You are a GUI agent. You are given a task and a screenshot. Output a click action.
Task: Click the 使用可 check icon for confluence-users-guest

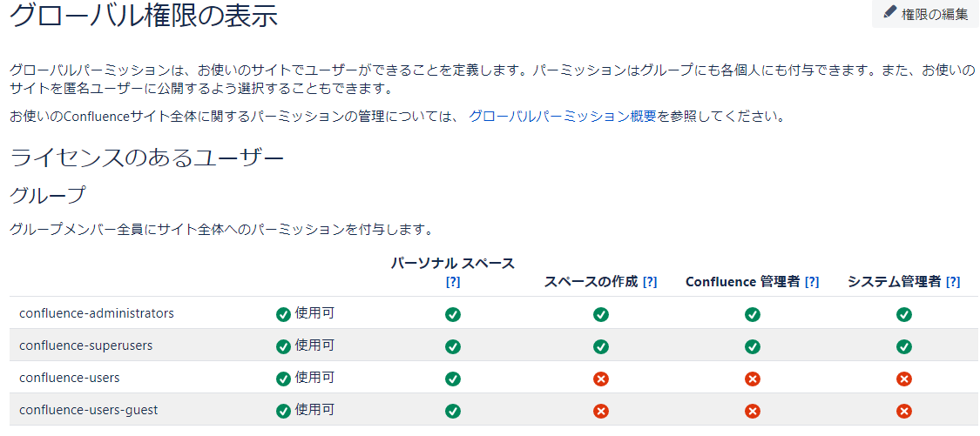(283, 411)
